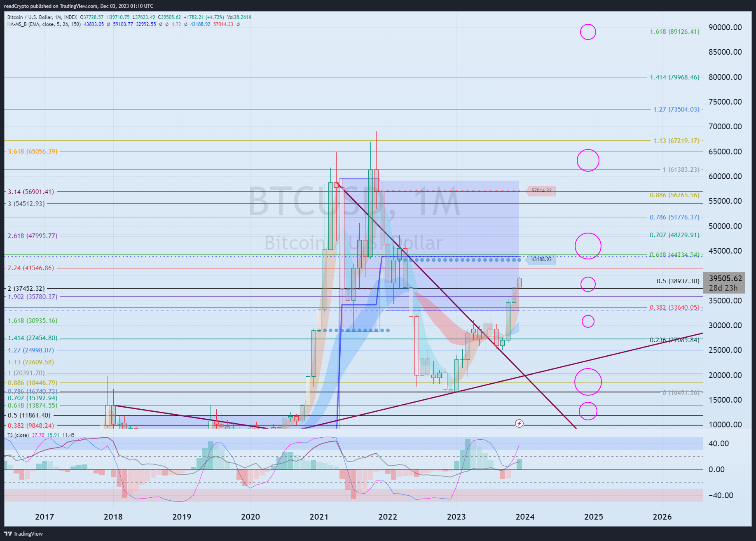The height and width of the screenshot is (541, 756).
Task: Click the Bitcoin / U.S. Dollar symbol title
Action: click(30, 17)
